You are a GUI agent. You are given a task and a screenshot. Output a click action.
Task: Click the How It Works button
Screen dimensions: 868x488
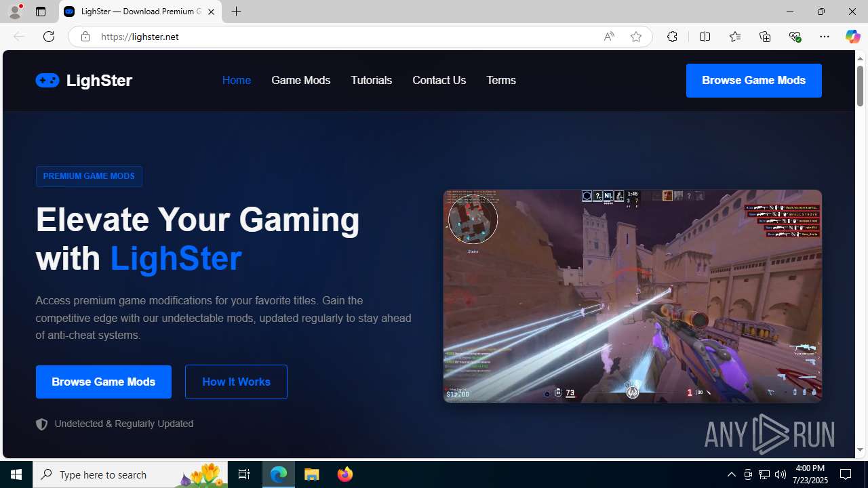pos(236,382)
